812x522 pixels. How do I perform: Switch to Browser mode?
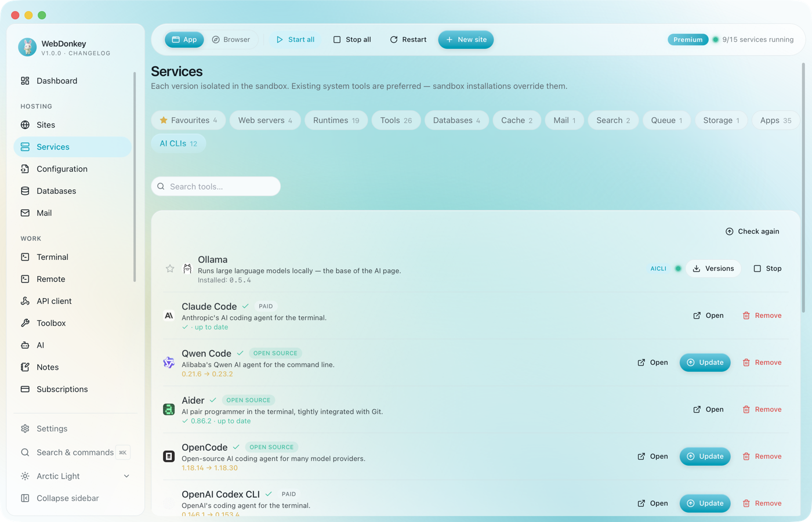click(231, 39)
